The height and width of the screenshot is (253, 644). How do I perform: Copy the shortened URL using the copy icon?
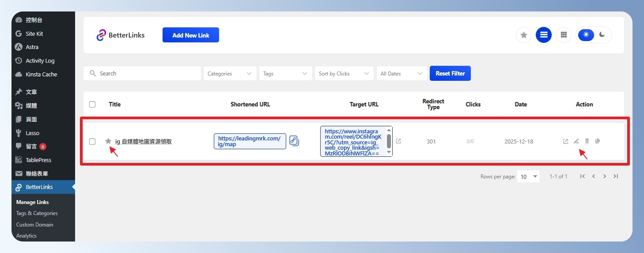pyautogui.click(x=294, y=141)
